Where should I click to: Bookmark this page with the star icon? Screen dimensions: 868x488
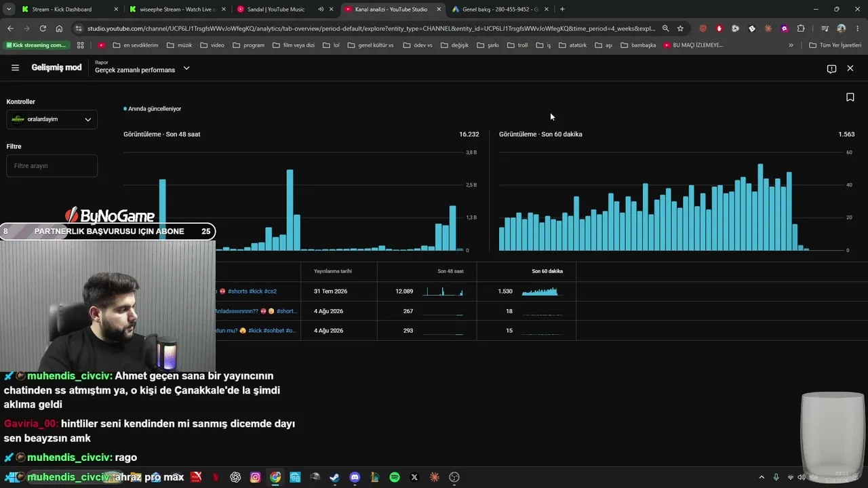680,28
